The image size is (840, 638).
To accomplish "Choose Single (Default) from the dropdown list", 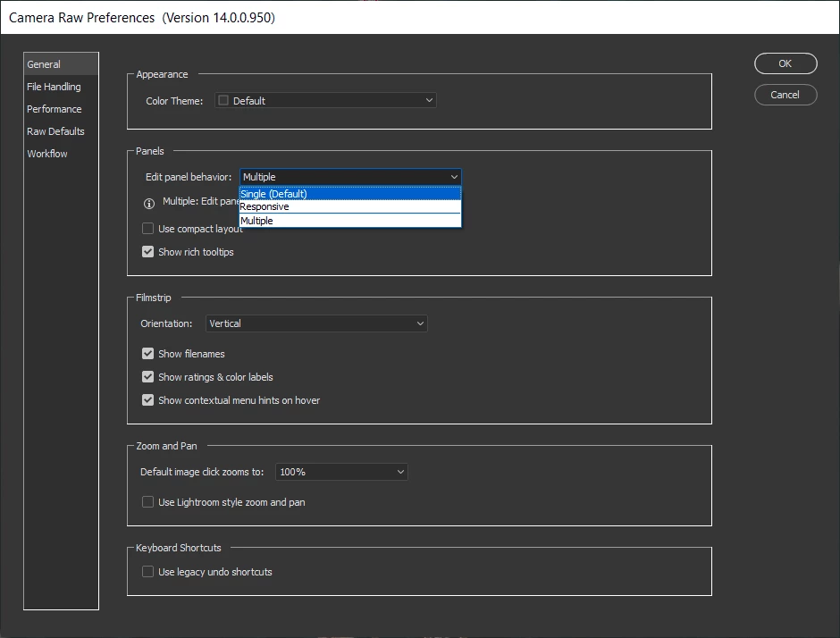I will point(349,193).
